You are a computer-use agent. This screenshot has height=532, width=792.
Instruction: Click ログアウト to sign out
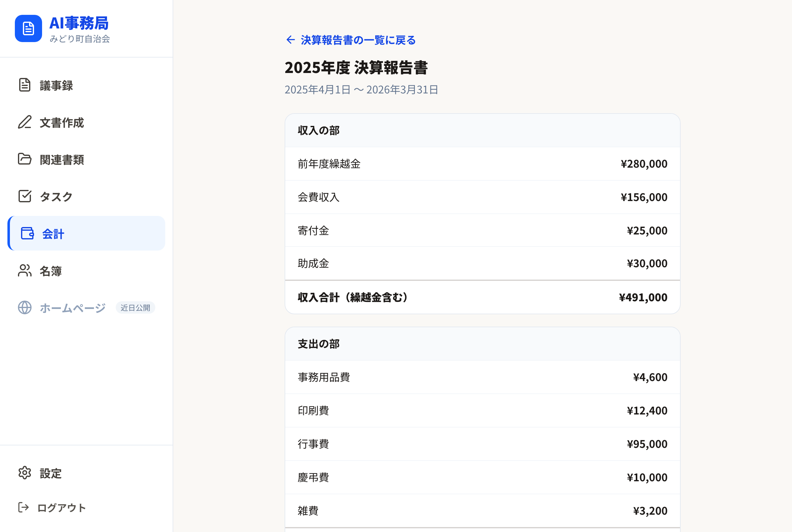86,508
